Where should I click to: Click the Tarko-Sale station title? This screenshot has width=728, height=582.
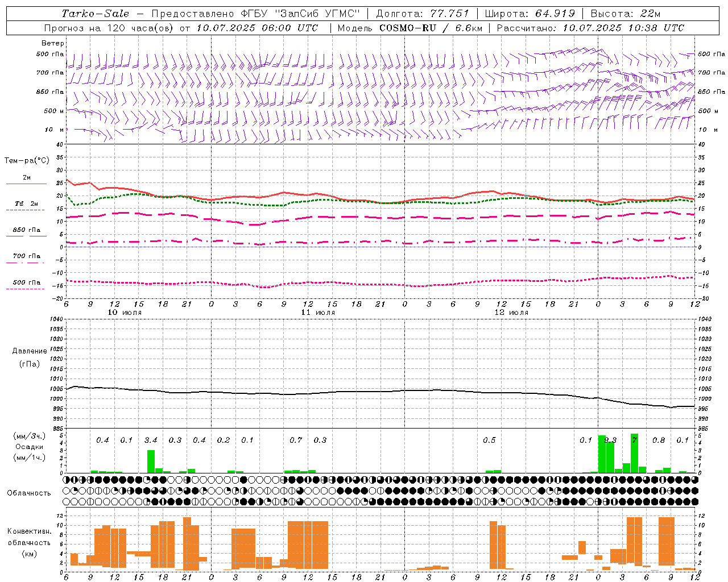(96, 14)
